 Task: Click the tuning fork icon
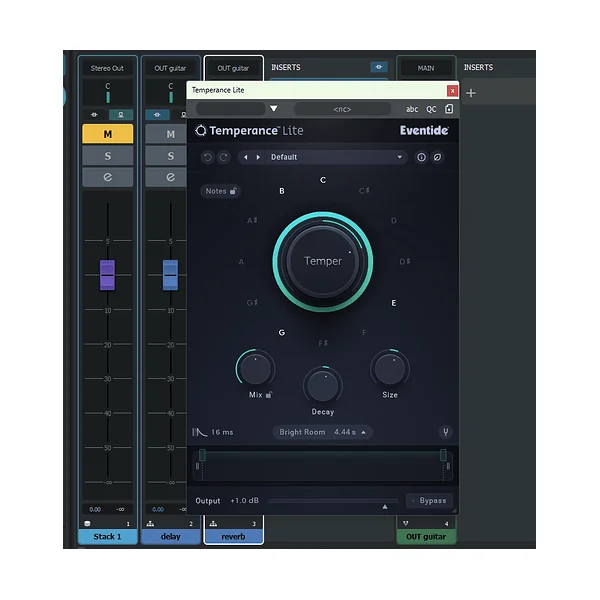(x=445, y=432)
